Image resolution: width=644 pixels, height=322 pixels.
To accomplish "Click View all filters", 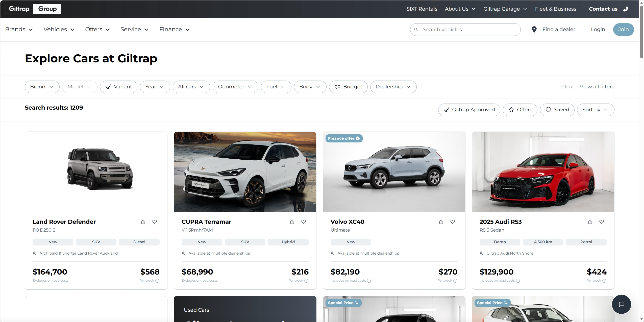I will (597, 87).
